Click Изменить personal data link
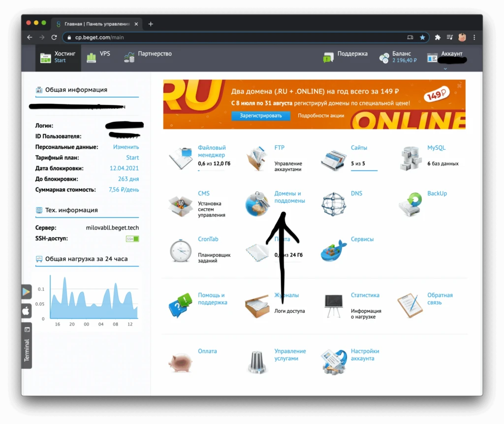The image size is (504, 424). point(126,147)
